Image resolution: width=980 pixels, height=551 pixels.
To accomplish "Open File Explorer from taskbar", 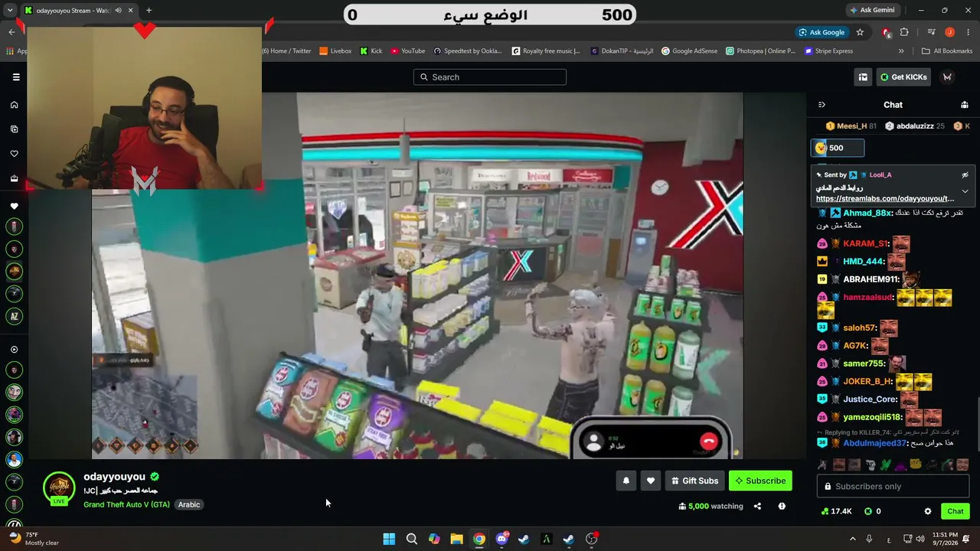I will (x=456, y=539).
